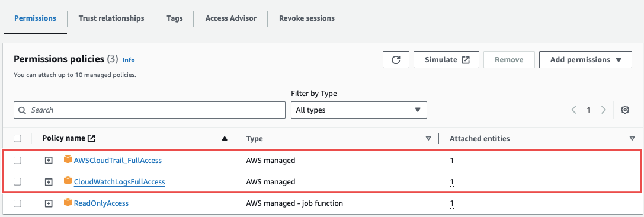The width and height of the screenshot is (644, 217).
Task: Click the 'AWS managed - job function' type cell
Action: point(294,203)
